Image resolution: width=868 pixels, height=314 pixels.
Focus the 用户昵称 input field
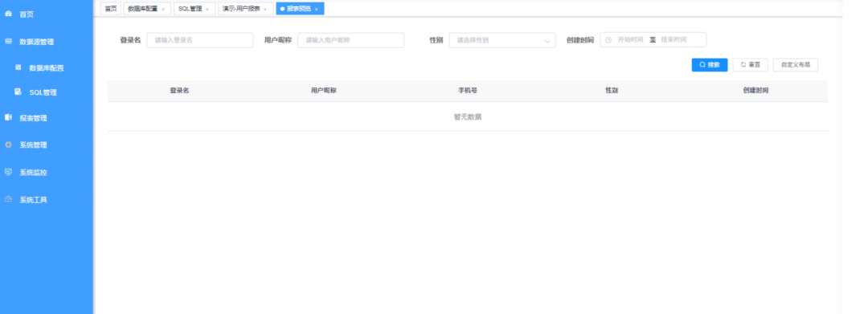point(351,40)
